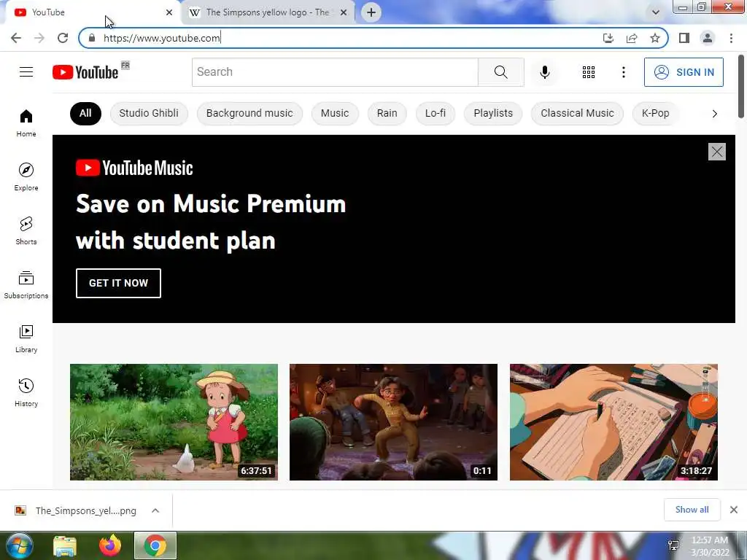The height and width of the screenshot is (560, 747).
Task: Filter by Lo-fi chip
Action: [436, 113]
